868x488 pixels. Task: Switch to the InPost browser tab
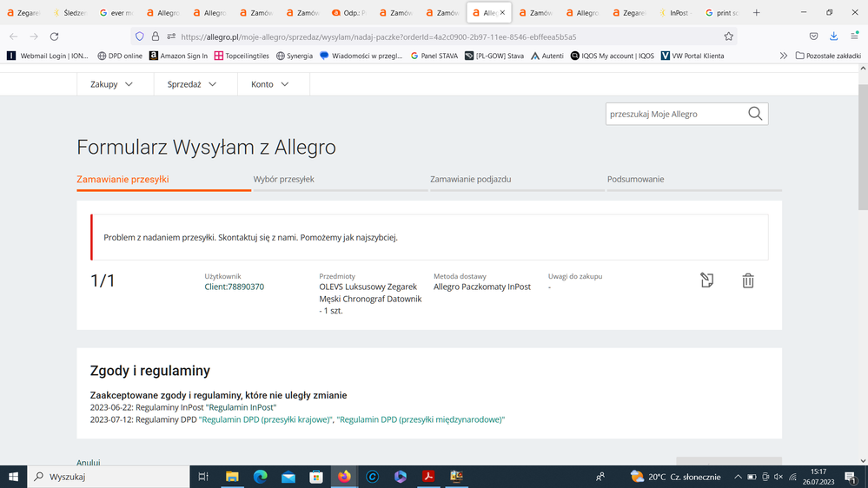[x=674, y=13]
